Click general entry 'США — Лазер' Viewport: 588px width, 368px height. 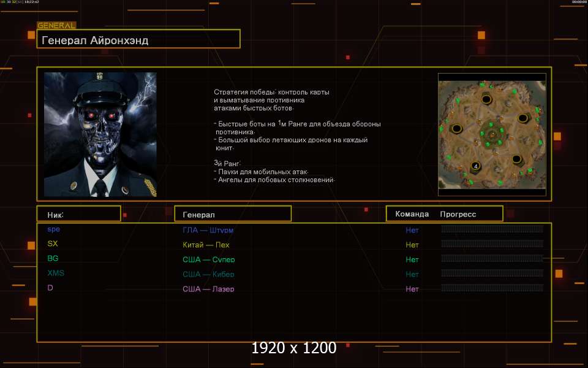tap(208, 289)
